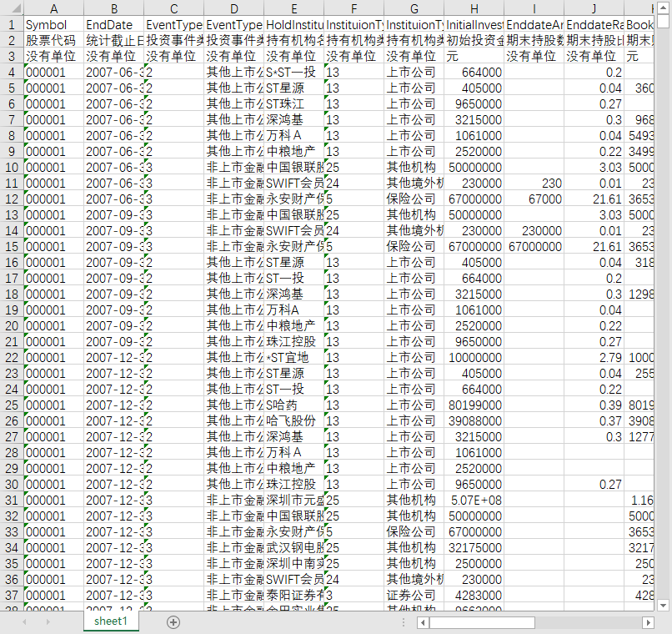This screenshot has height=634, width=672.
Task: Click the Symbol header cell
Action: [53, 25]
